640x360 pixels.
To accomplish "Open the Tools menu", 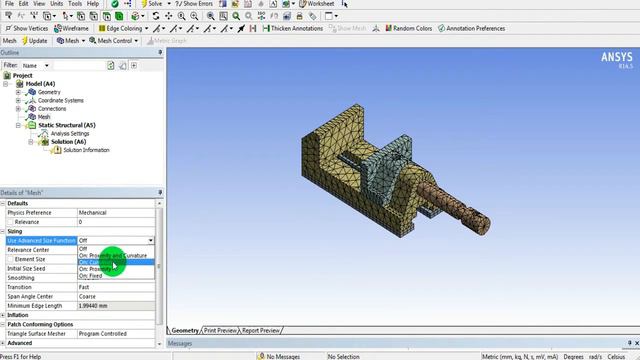I will [75, 4].
